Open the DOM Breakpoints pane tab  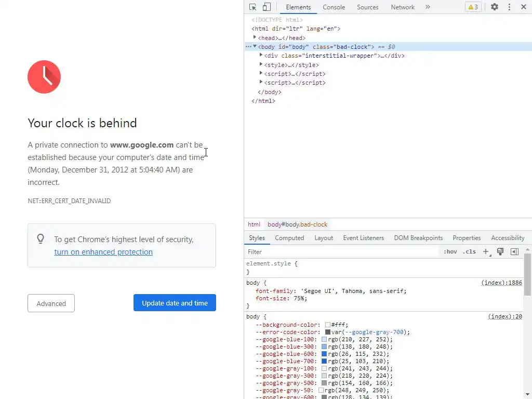[x=418, y=238]
